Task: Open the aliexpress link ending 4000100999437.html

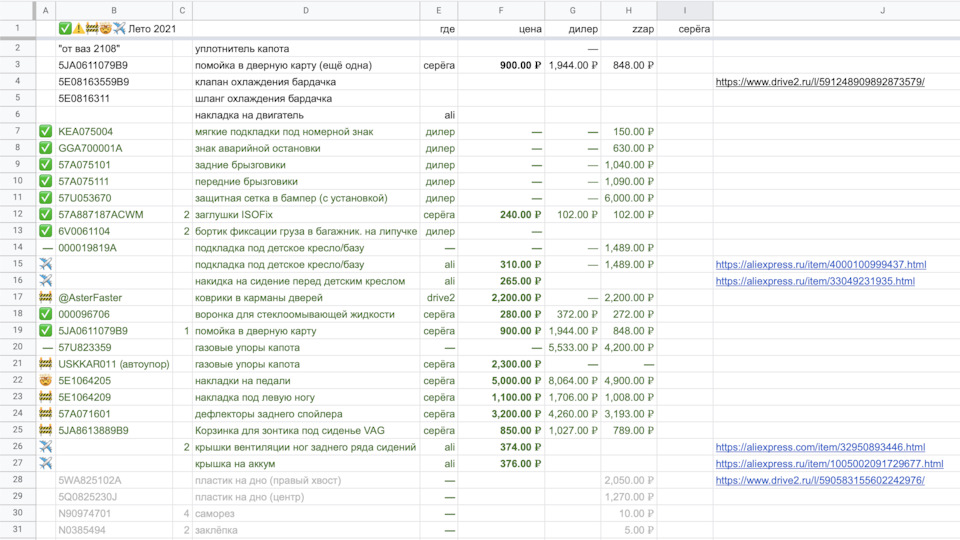Action: pyautogui.click(x=820, y=265)
